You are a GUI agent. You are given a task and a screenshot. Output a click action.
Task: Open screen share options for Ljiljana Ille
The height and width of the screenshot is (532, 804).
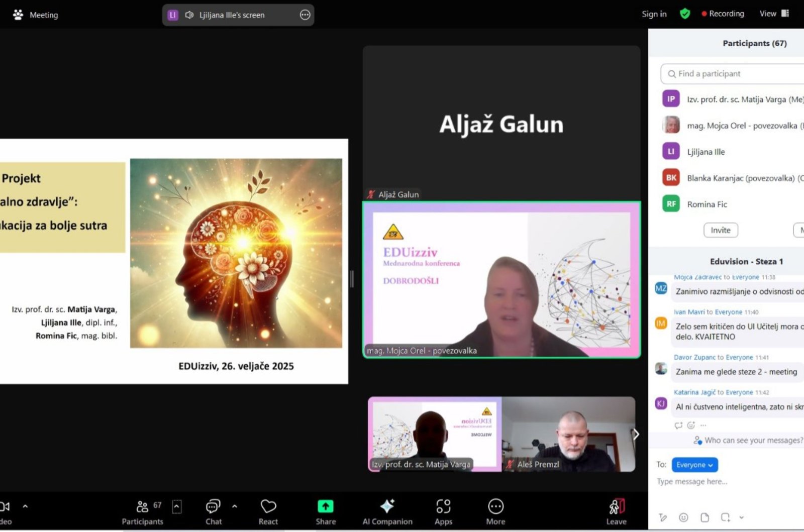click(305, 15)
